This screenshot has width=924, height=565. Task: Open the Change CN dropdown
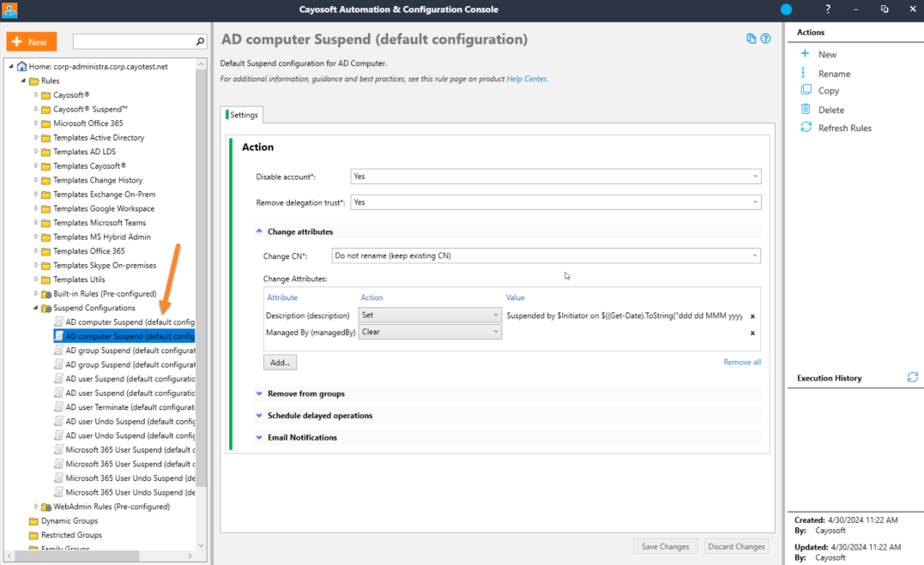[546, 255]
